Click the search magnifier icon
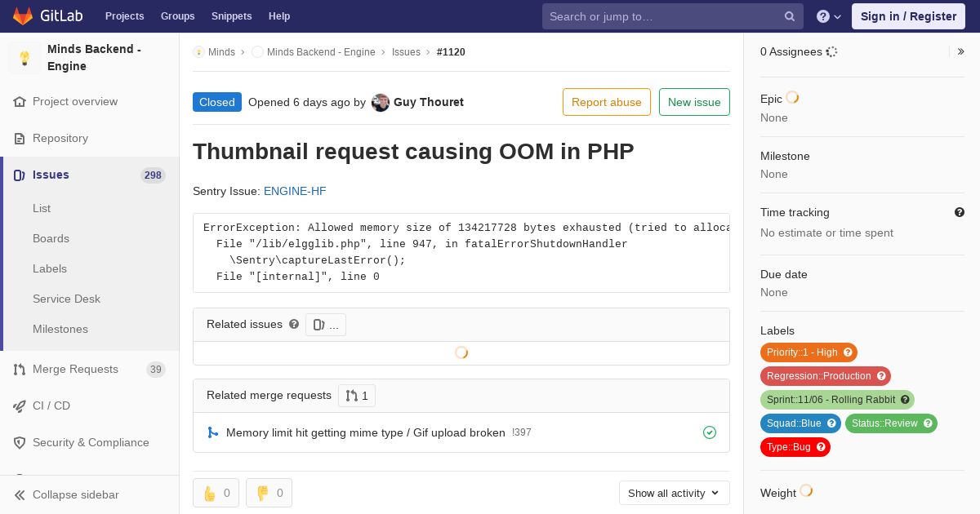The width and height of the screenshot is (980, 514). [790, 16]
